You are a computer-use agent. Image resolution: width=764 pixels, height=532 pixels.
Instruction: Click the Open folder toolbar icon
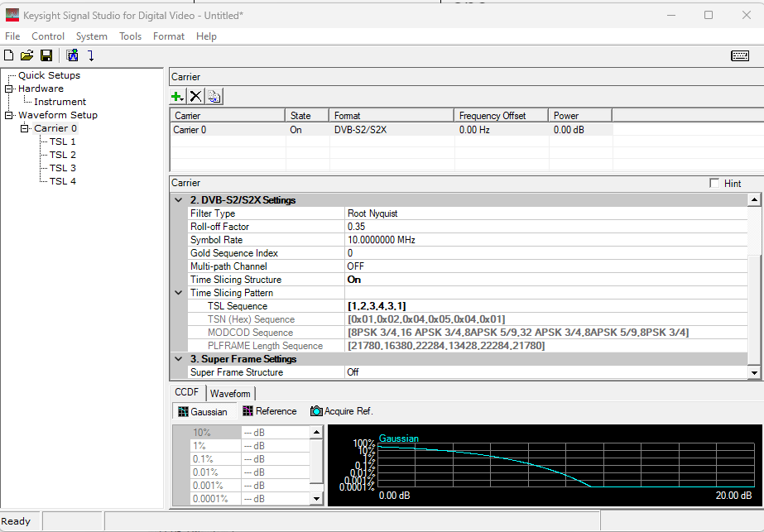[x=26, y=55]
